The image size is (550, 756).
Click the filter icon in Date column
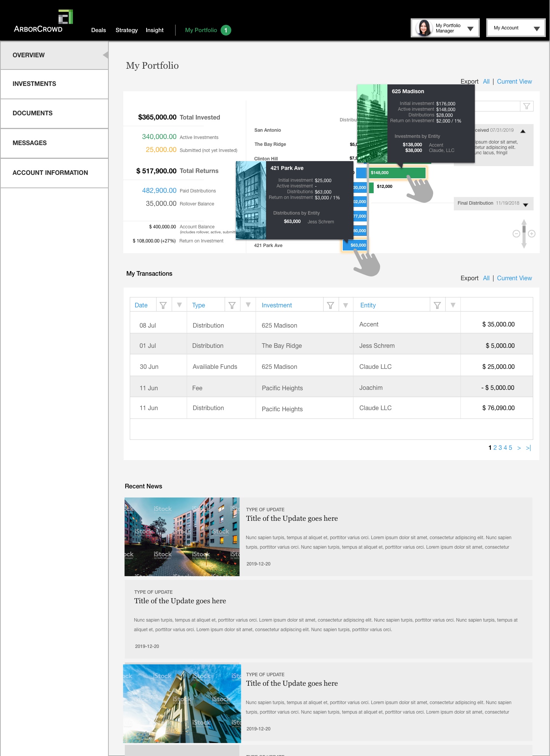[163, 305]
